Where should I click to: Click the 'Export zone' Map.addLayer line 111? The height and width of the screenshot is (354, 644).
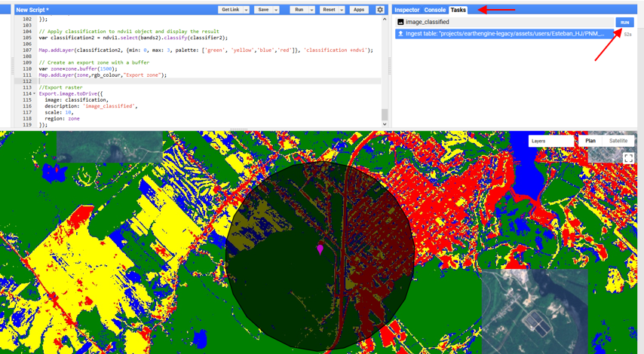(x=103, y=75)
